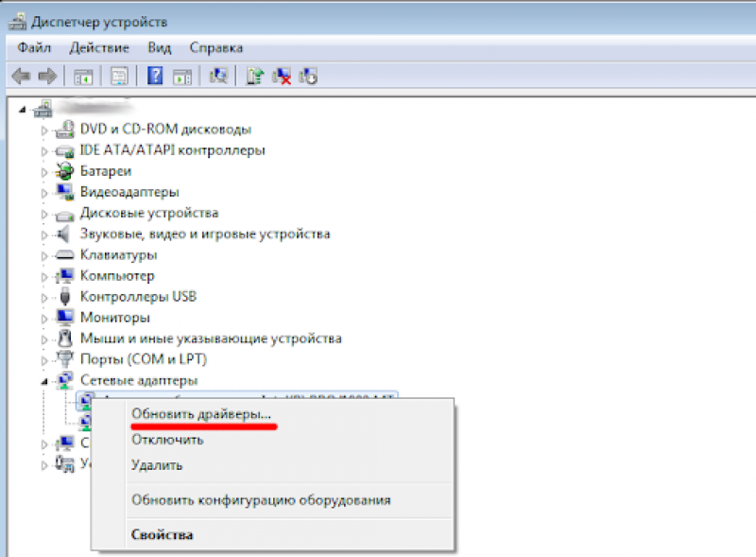Click the scan for hardware changes toolbar icon
This screenshot has height=557, width=756.
pyautogui.click(x=218, y=76)
